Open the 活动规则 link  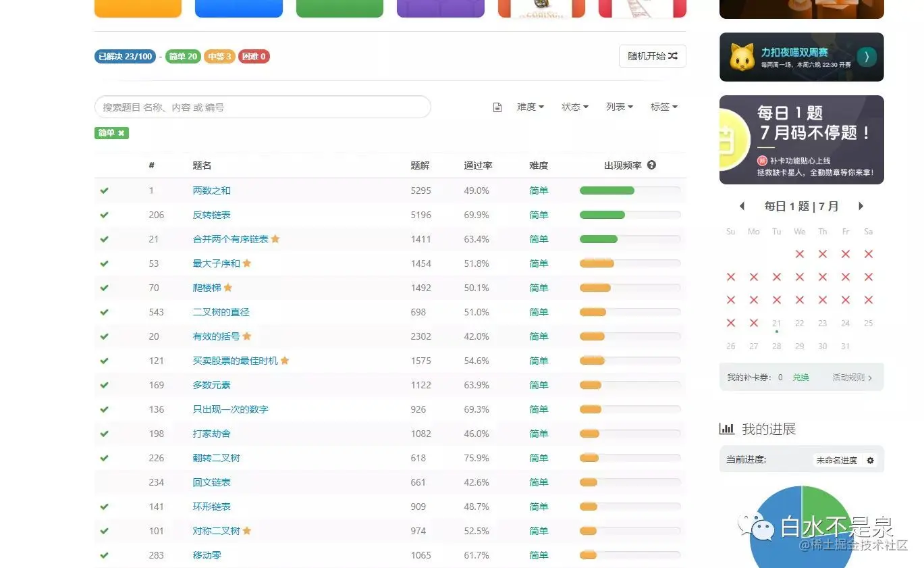[852, 378]
